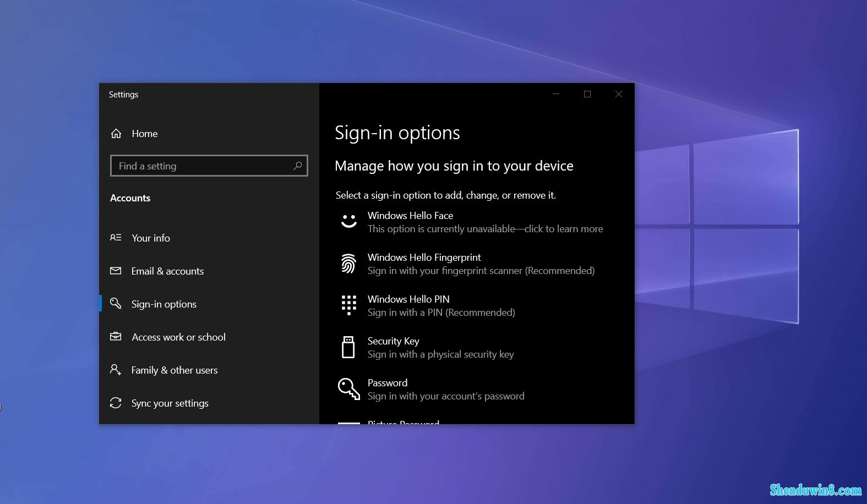867x504 pixels.
Task: Click the Windows Hello PIN keypad icon
Action: coord(349,305)
